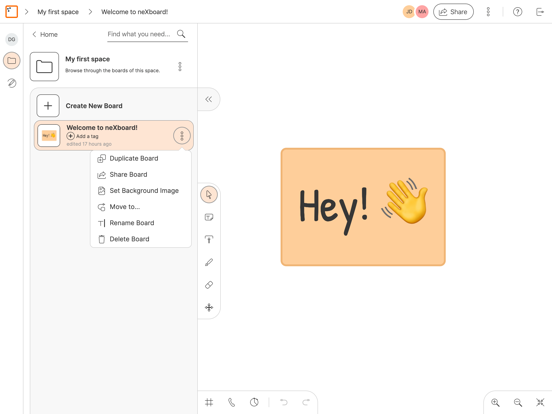Click Create New Board label
This screenshot has width=552, height=414.
(94, 106)
